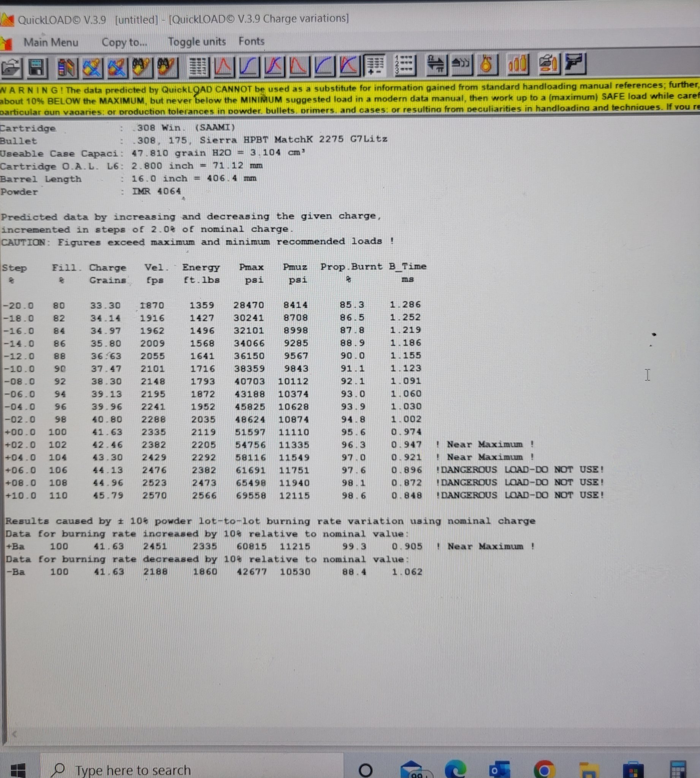700x778 pixels.
Task: Click the charge value '41.63' in the +00.0 row
Action: 108,432
